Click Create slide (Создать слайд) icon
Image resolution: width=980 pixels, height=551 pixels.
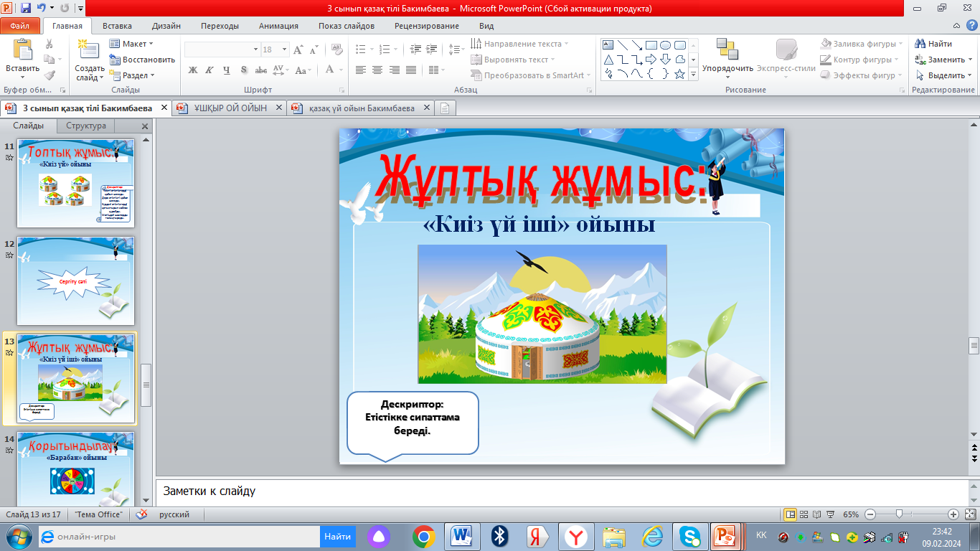pyautogui.click(x=89, y=52)
